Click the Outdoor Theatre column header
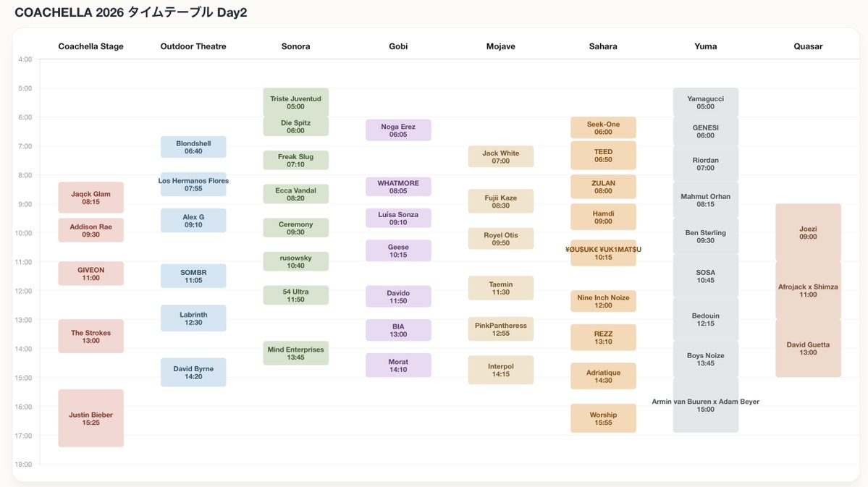Image resolution: width=868 pixels, height=487 pixels. [193, 46]
